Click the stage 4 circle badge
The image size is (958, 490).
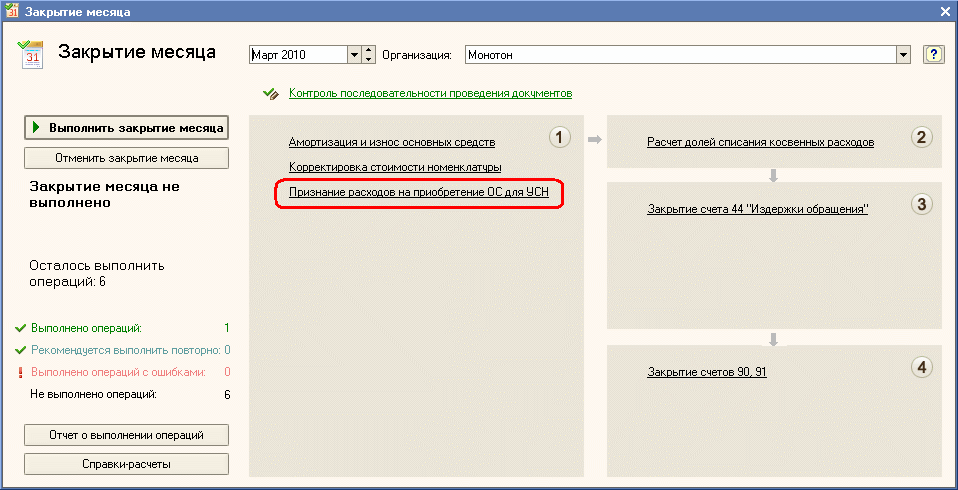[x=922, y=367]
